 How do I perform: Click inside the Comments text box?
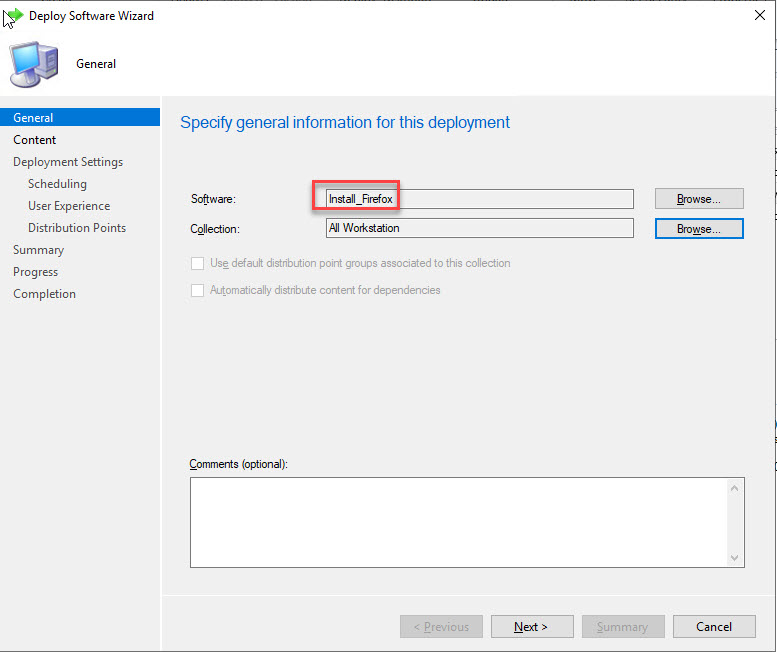(x=458, y=522)
